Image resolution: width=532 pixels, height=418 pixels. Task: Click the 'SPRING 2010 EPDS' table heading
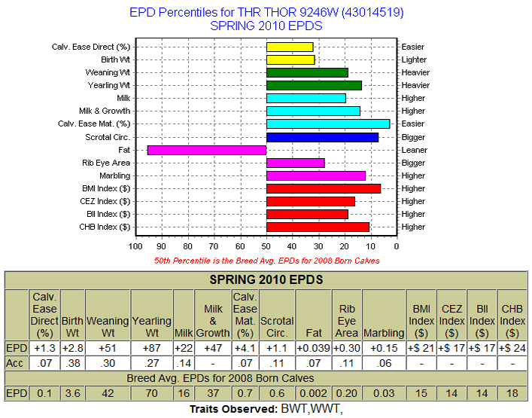tap(266, 280)
